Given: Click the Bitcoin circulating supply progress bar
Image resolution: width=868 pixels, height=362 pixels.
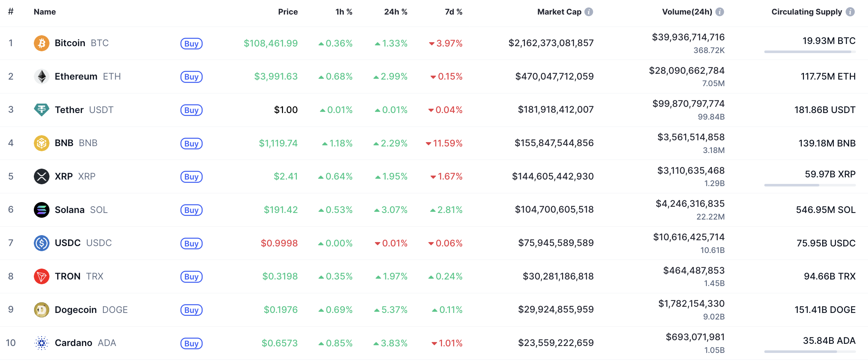Looking at the screenshot, I should click(810, 52).
